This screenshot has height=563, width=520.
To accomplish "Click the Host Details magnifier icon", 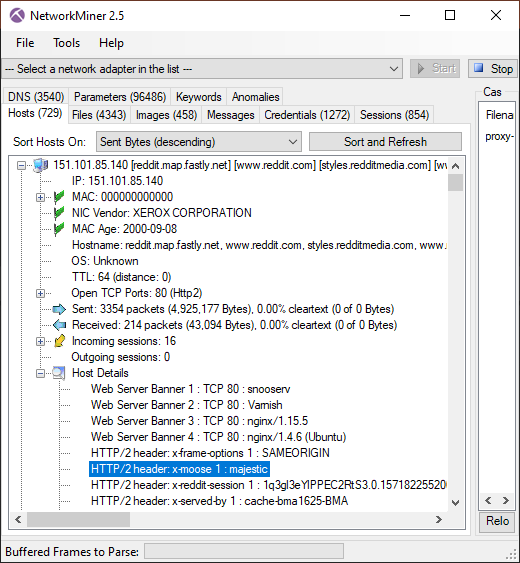I will click(59, 373).
